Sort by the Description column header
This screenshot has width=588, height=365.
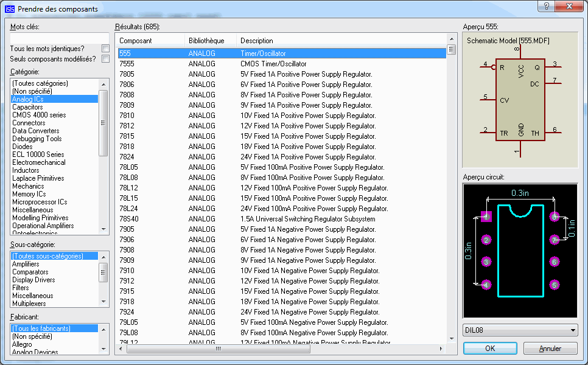pyautogui.click(x=341, y=41)
